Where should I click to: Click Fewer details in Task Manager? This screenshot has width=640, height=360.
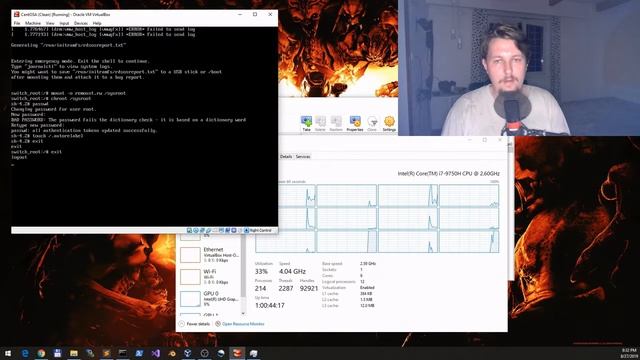194,324
